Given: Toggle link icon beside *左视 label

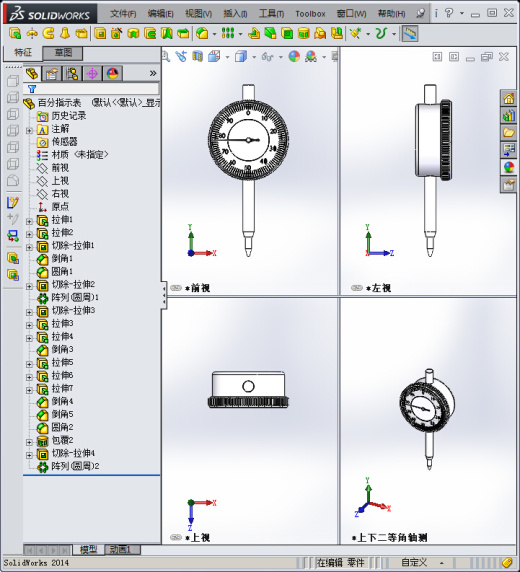Looking at the screenshot, I should (357, 288).
